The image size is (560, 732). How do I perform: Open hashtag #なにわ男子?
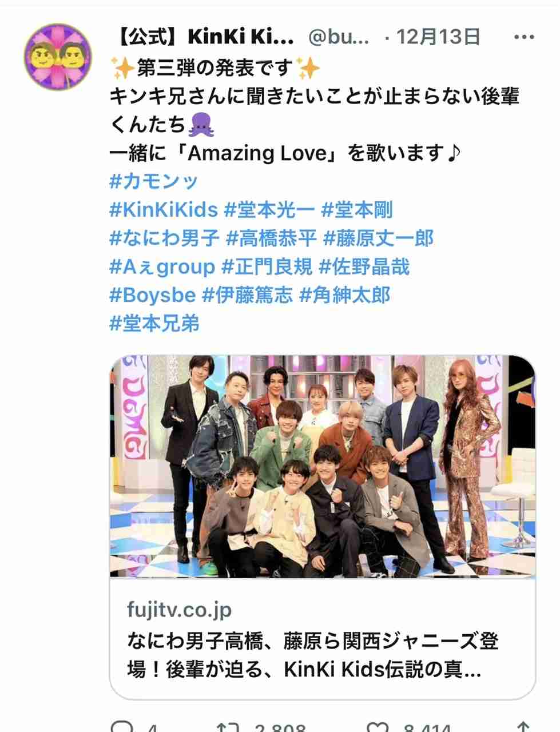[164, 238]
